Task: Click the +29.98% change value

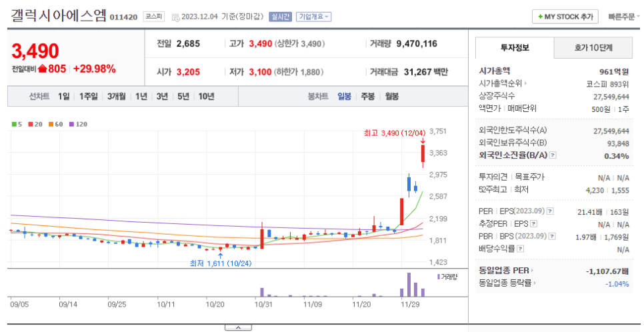Action: coord(95,69)
